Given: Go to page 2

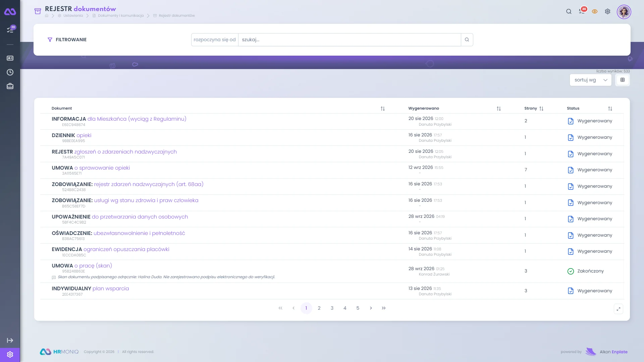Looking at the screenshot, I should (319, 308).
